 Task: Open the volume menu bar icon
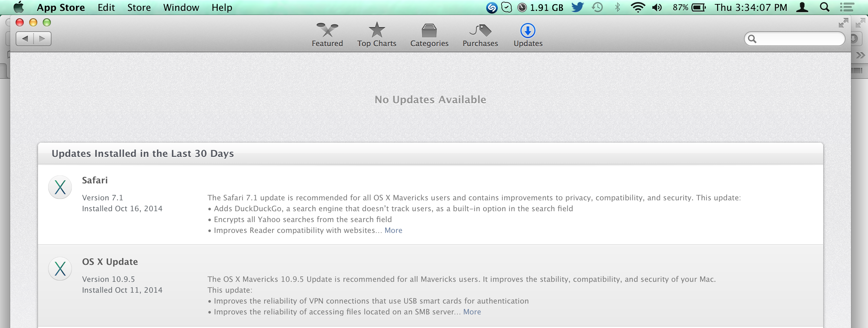tap(657, 7)
